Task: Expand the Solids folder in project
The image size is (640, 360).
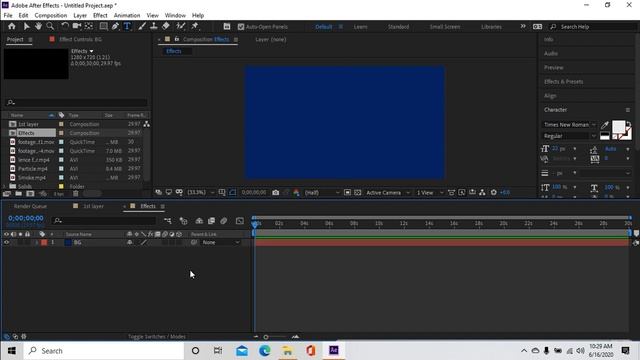Action: pyautogui.click(x=4, y=186)
